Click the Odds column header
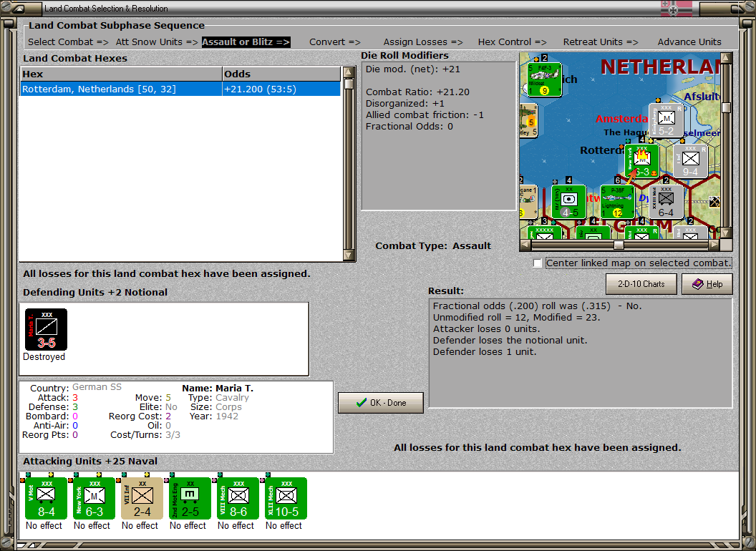The width and height of the screenshot is (756, 551). click(x=281, y=74)
